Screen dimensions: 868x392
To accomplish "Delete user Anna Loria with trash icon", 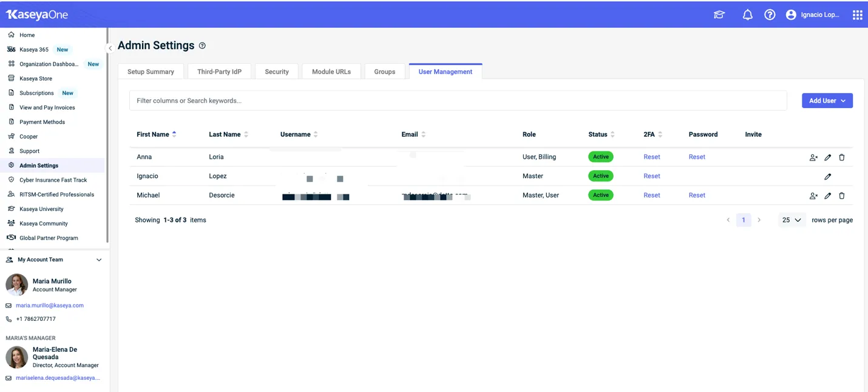I will pyautogui.click(x=841, y=157).
